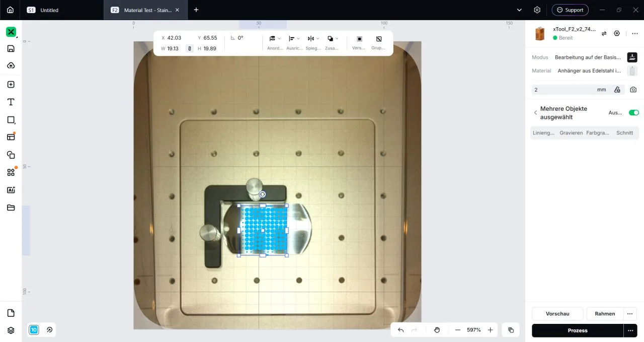The image size is (644, 342).
Task: Open the material test array tool
Action: pyautogui.click(x=11, y=136)
